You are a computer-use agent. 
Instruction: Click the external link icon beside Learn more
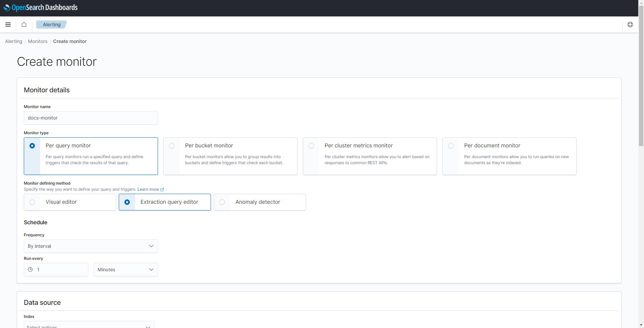pos(162,189)
